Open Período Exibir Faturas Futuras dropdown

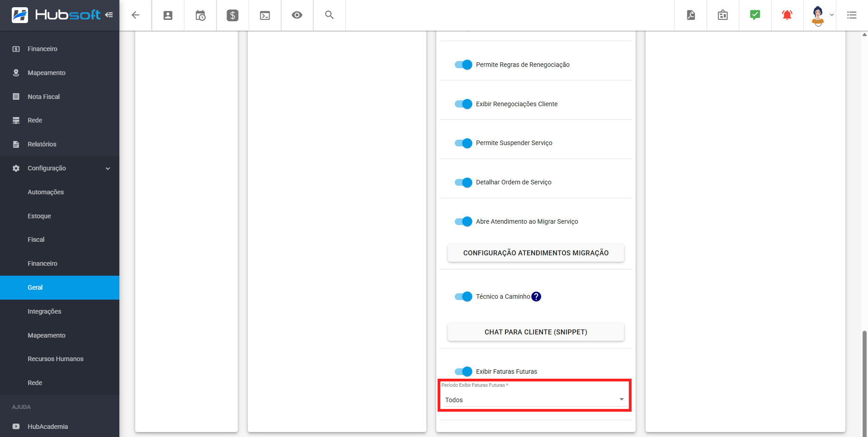[x=535, y=399]
